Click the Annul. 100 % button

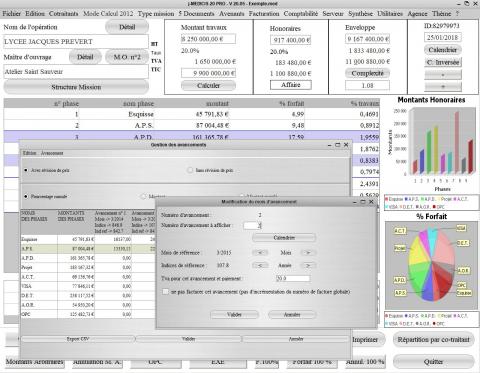point(365,362)
